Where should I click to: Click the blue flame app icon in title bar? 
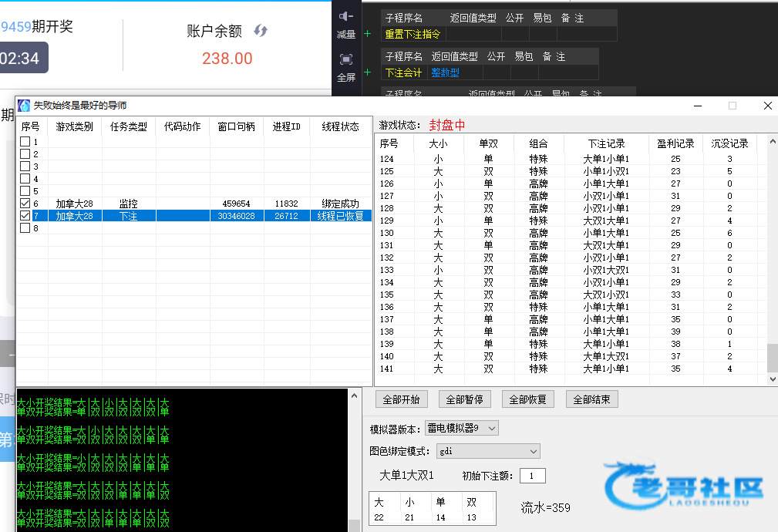(x=24, y=106)
